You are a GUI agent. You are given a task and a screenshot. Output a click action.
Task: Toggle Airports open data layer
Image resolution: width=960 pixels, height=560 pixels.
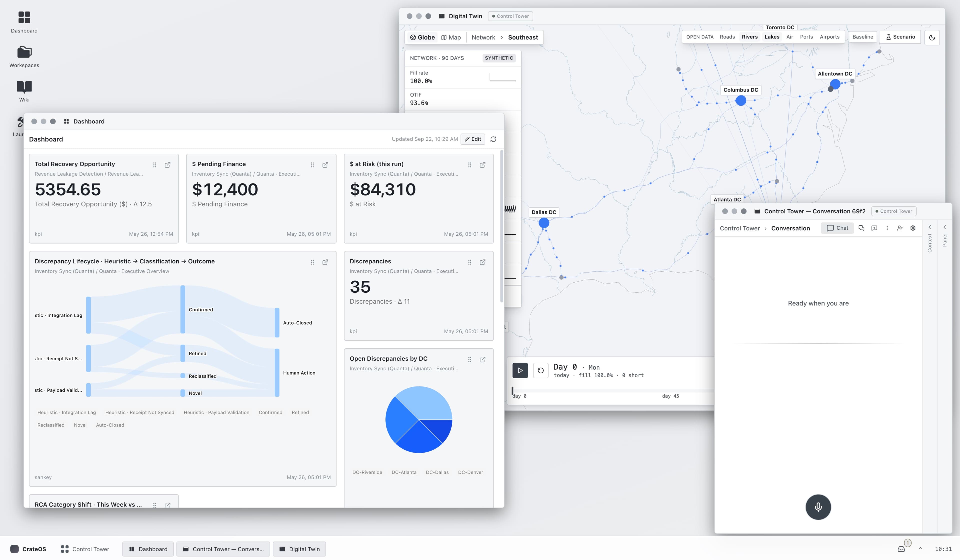click(x=829, y=37)
